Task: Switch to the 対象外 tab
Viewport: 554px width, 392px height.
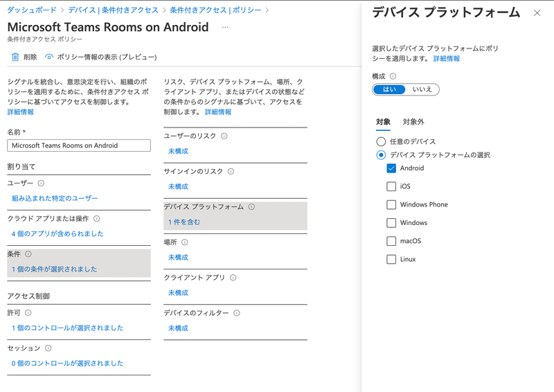Action: click(x=413, y=122)
